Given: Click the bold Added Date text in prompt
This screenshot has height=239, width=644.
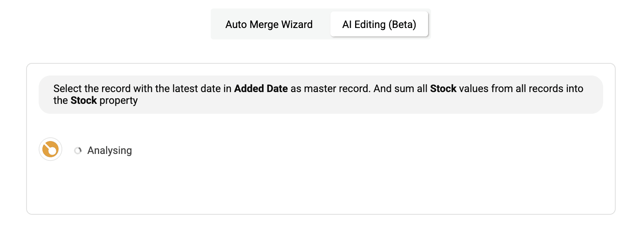Looking at the screenshot, I should coord(261,88).
